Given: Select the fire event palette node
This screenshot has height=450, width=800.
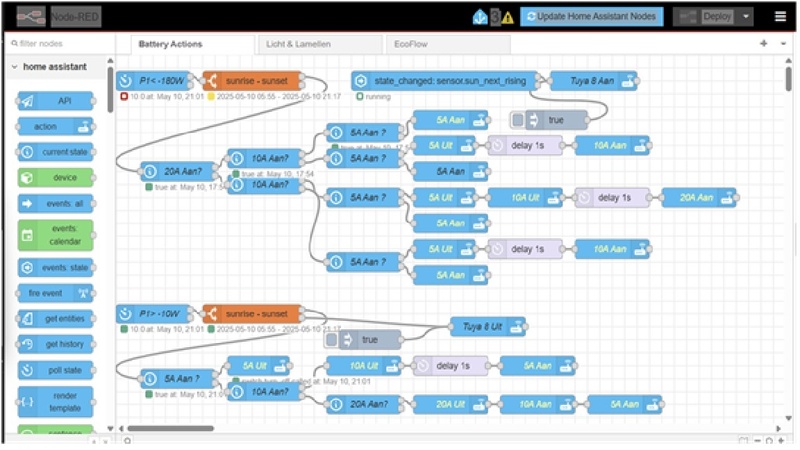Looking at the screenshot, I should pyautogui.click(x=56, y=293).
